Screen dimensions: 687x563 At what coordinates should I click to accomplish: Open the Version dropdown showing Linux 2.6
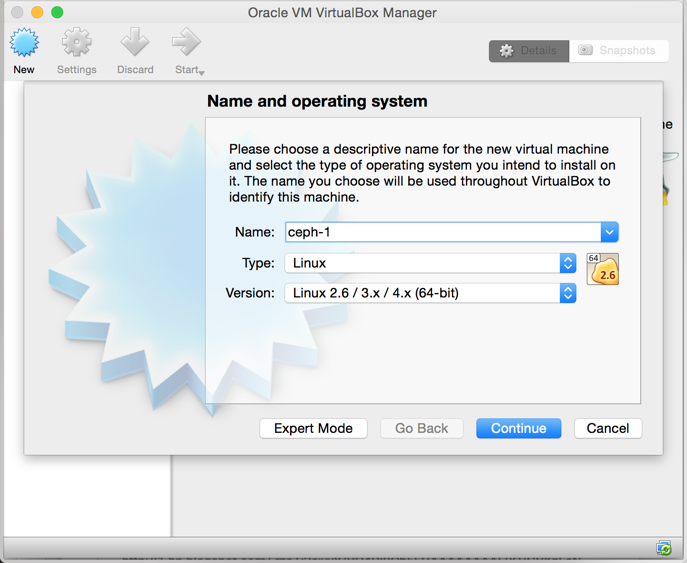tap(430, 293)
